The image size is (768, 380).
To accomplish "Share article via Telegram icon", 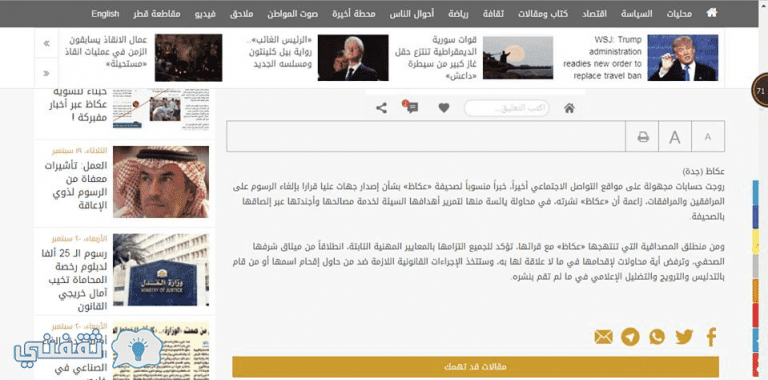I will point(630,337).
